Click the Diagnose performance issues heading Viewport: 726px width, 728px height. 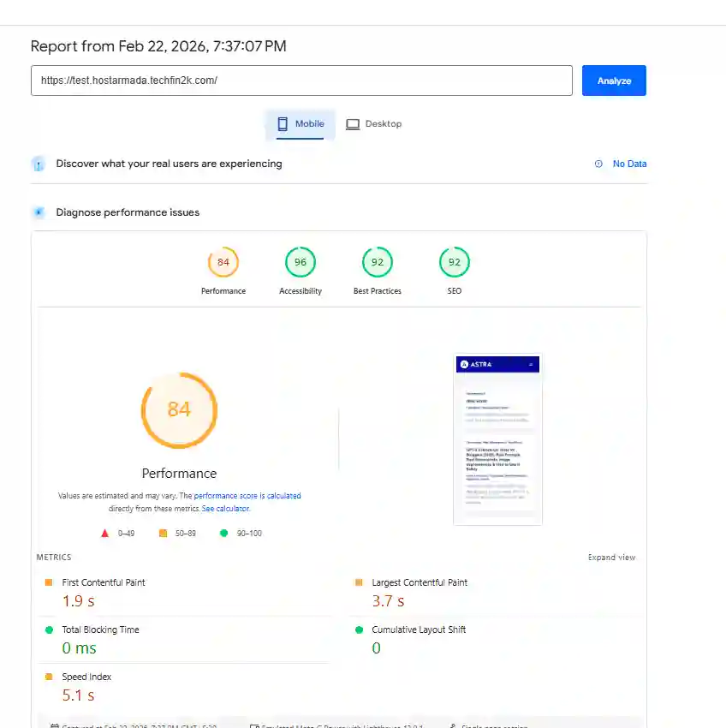click(128, 212)
